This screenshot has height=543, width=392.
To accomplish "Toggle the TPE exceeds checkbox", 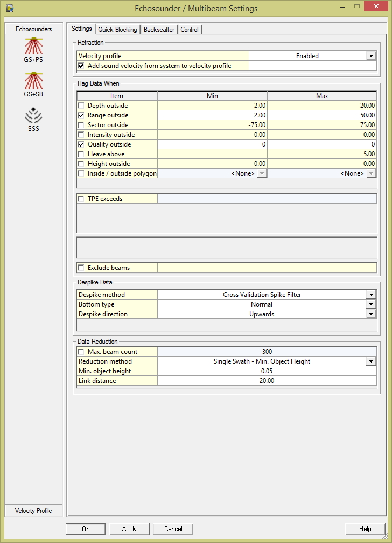I will (x=81, y=199).
